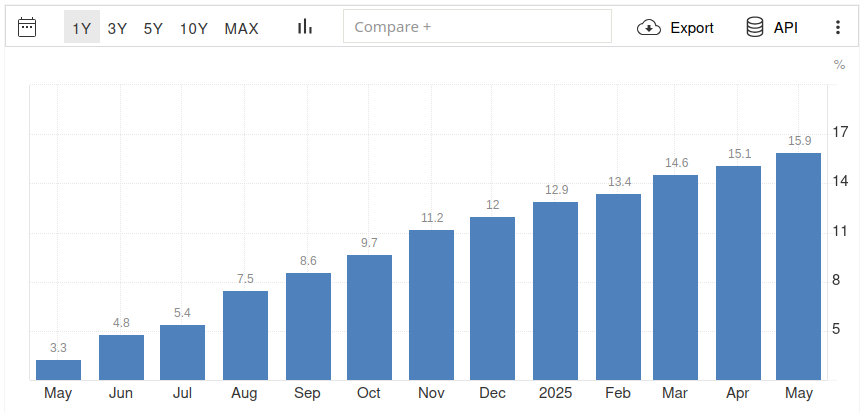Click the Export label text
868x413 pixels.
[692, 28]
